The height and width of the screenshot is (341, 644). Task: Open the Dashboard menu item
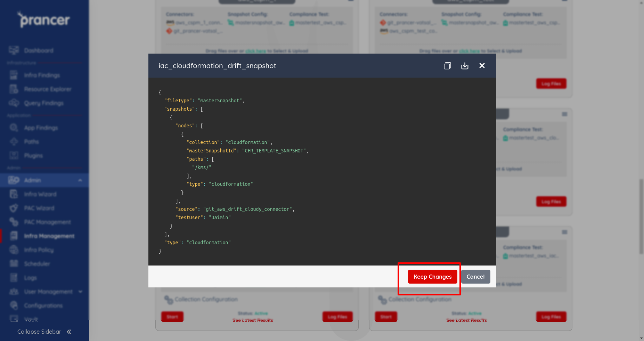[39, 50]
